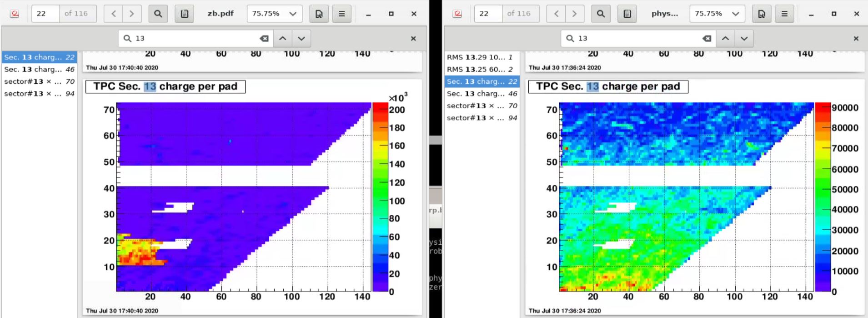
Task: Open annotation tool in phys window toolbar
Action: click(x=627, y=14)
